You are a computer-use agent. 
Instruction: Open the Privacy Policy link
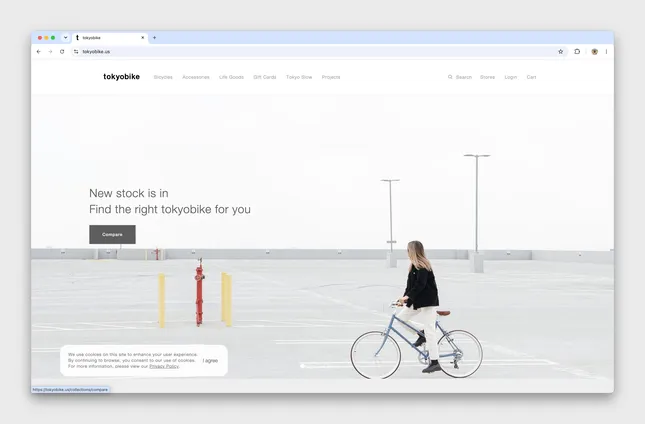point(164,366)
